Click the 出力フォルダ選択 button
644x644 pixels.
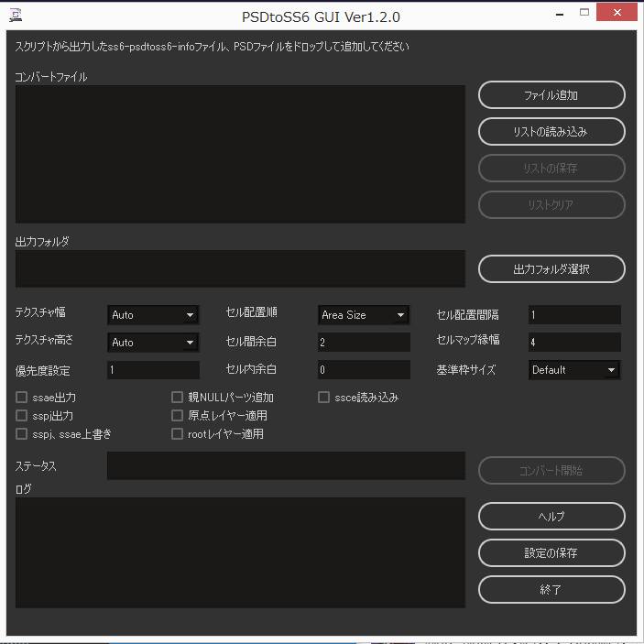tap(551, 269)
